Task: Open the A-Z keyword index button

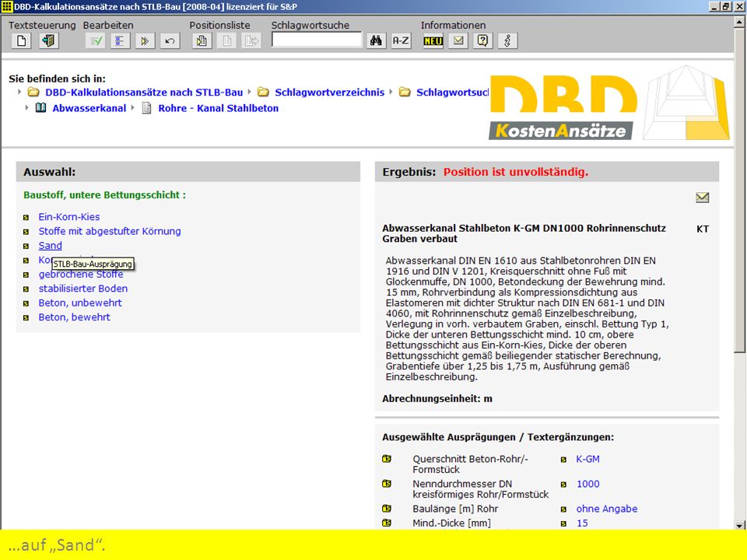Action: coord(402,41)
